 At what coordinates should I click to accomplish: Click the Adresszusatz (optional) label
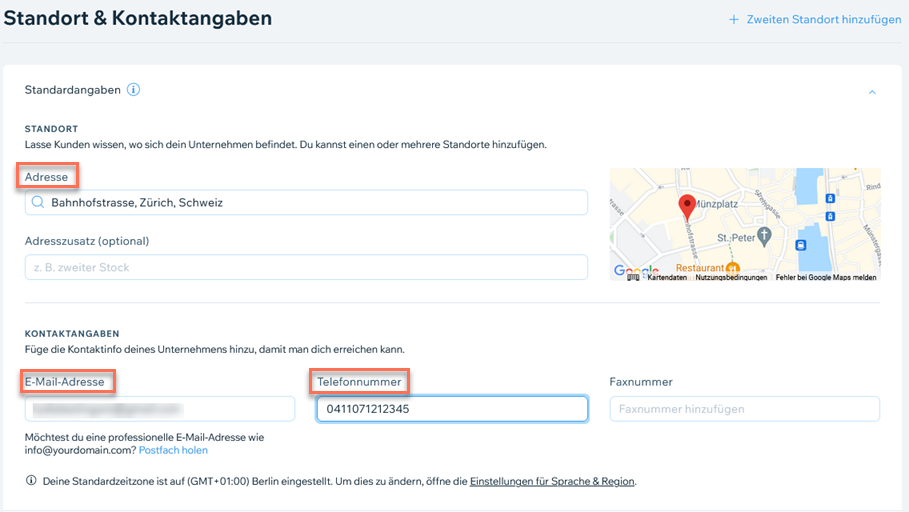[x=87, y=241]
